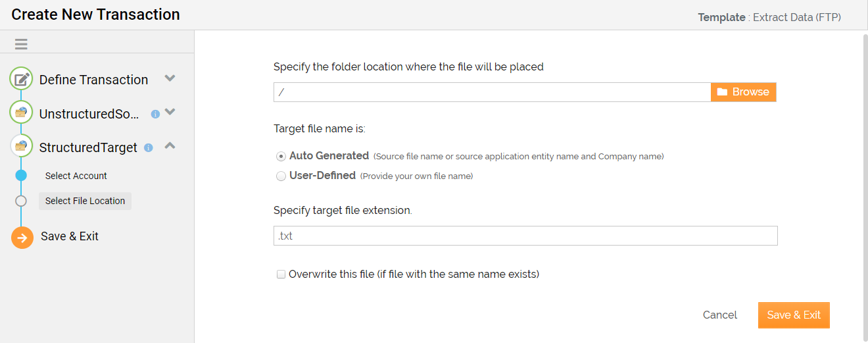Click info icon beside StructuredTarget
868x343 pixels.
click(x=149, y=147)
